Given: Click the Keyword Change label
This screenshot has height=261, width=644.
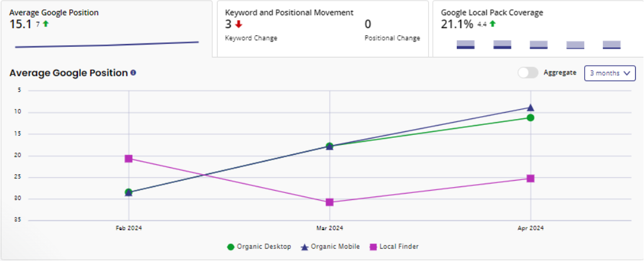Looking at the screenshot, I should pyautogui.click(x=251, y=38).
